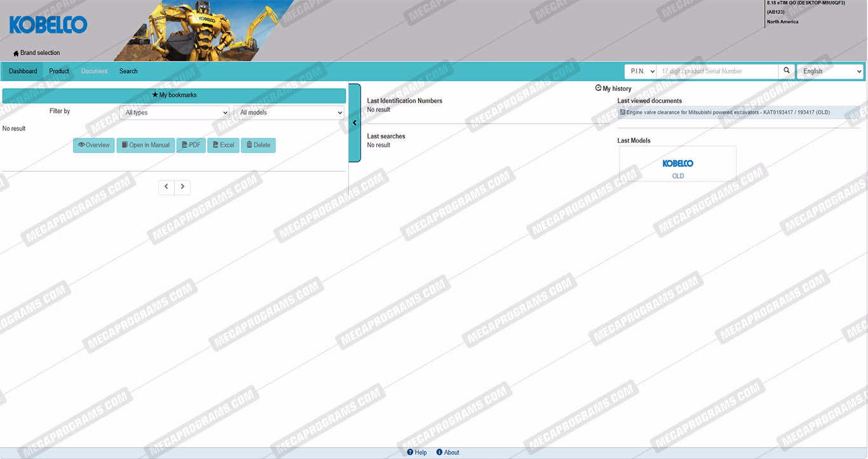Open Brand selection home link
The image size is (868, 459).
pos(37,53)
